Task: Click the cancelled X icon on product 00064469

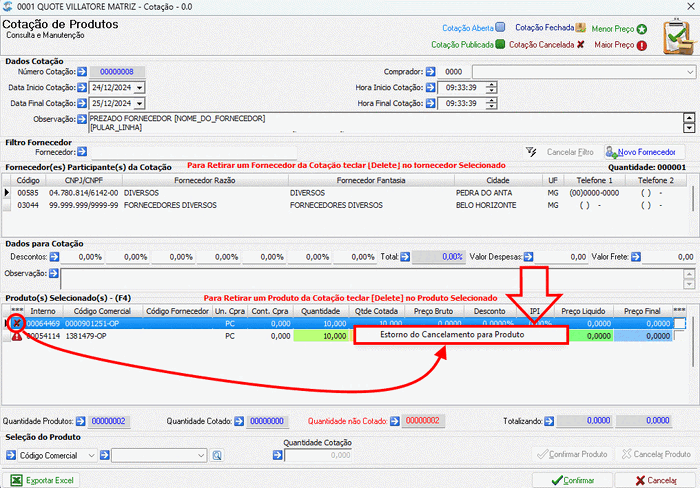Action: pos(17,323)
